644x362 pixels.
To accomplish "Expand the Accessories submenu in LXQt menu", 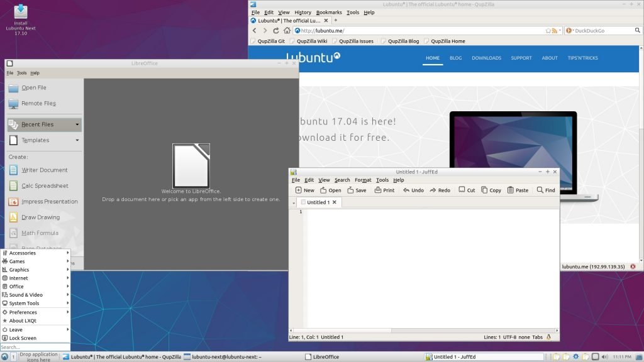I will [35, 253].
